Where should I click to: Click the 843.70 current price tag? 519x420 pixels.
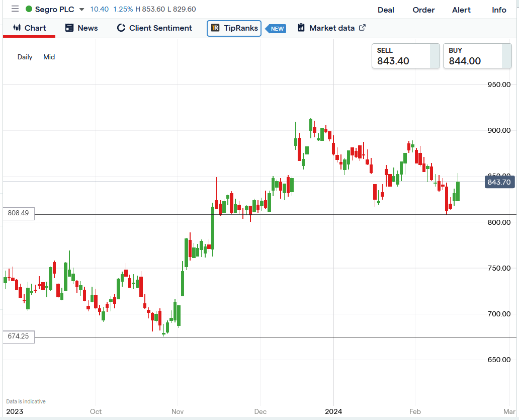coord(499,182)
